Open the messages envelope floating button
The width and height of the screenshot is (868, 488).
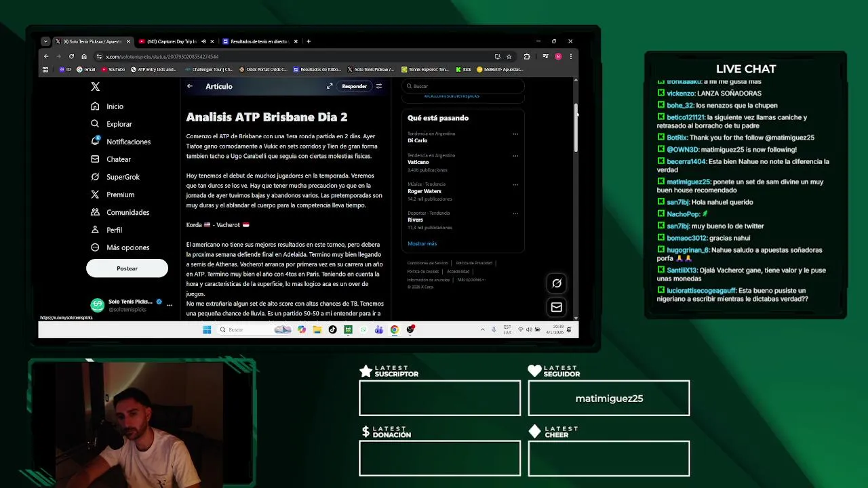pos(557,307)
